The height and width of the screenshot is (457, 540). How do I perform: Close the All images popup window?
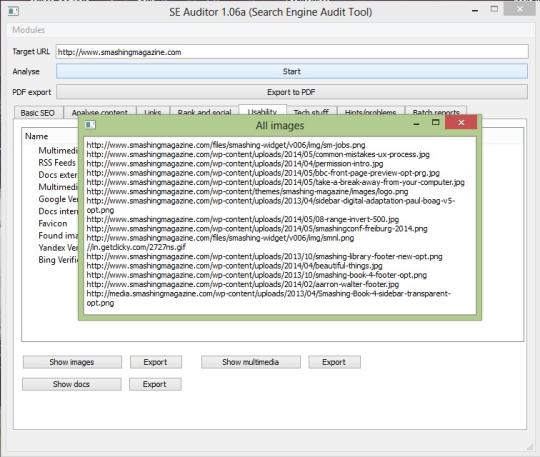(461, 122)
